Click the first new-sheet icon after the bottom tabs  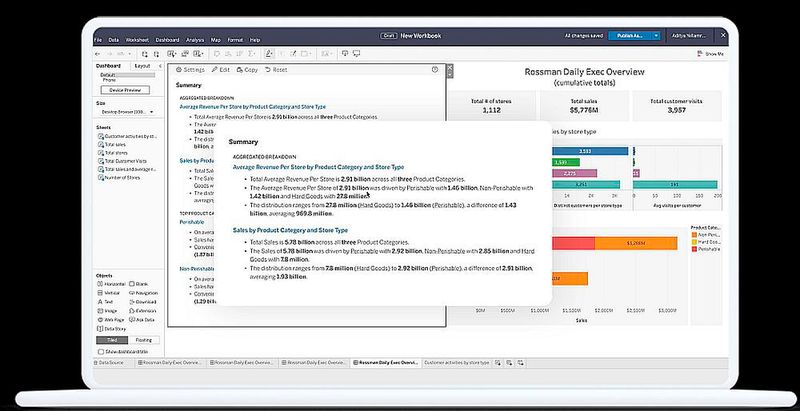point(498,363)
